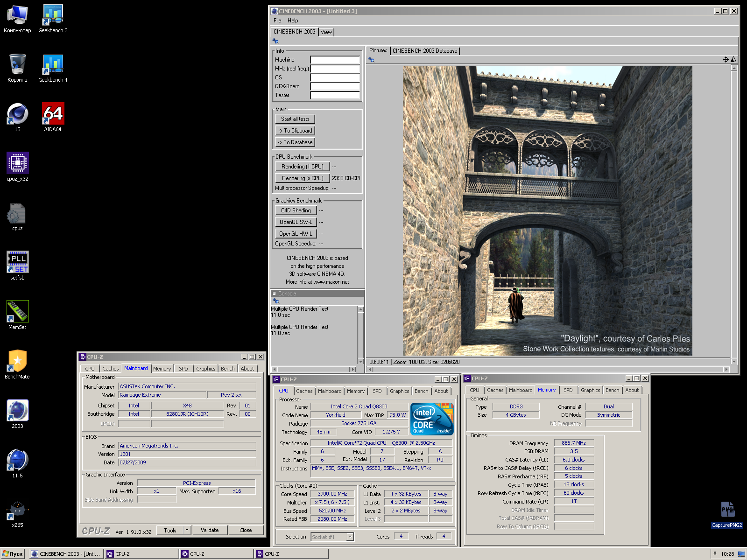Click the Start all tests button
The width and height of the screenshot is (747, 560).
point(295,119)
